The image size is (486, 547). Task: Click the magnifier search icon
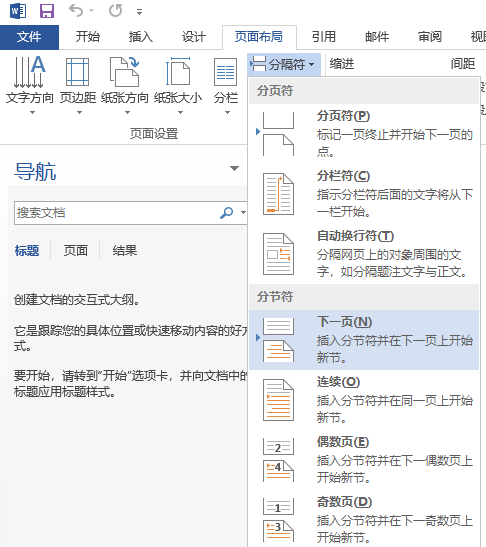click(x=226, y=212)
